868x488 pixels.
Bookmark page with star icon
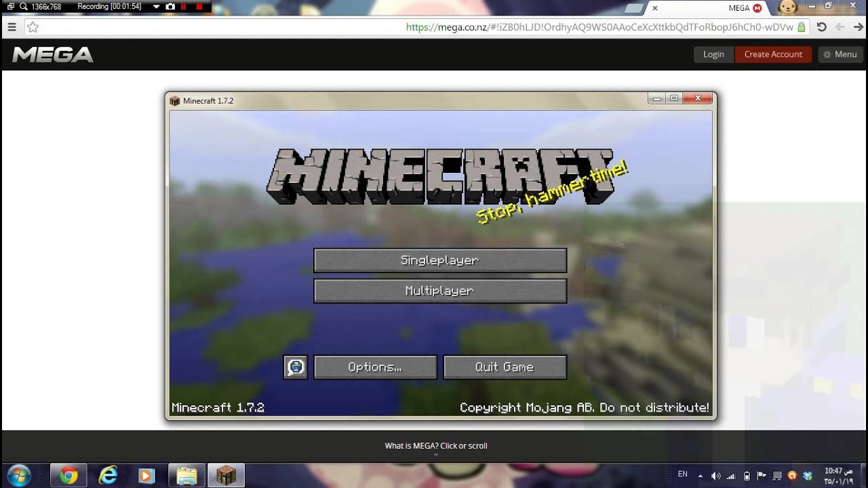point(33,27)
